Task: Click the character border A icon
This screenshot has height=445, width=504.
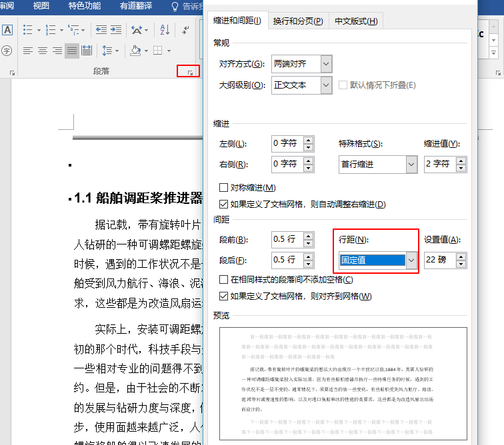Action: [8, 30]
